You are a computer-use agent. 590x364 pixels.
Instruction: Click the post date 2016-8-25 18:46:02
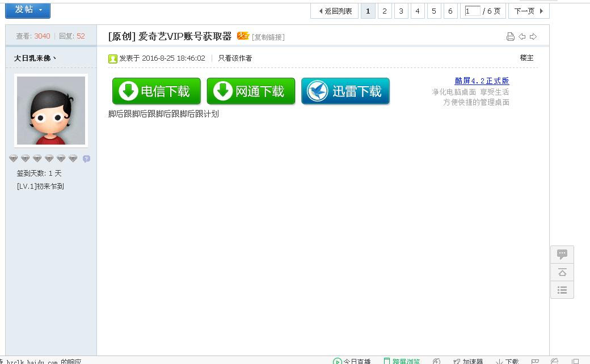coord(174,58)
